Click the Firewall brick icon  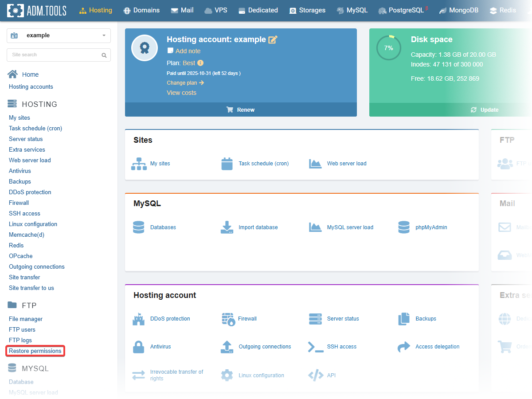click(x=227, y=319)
